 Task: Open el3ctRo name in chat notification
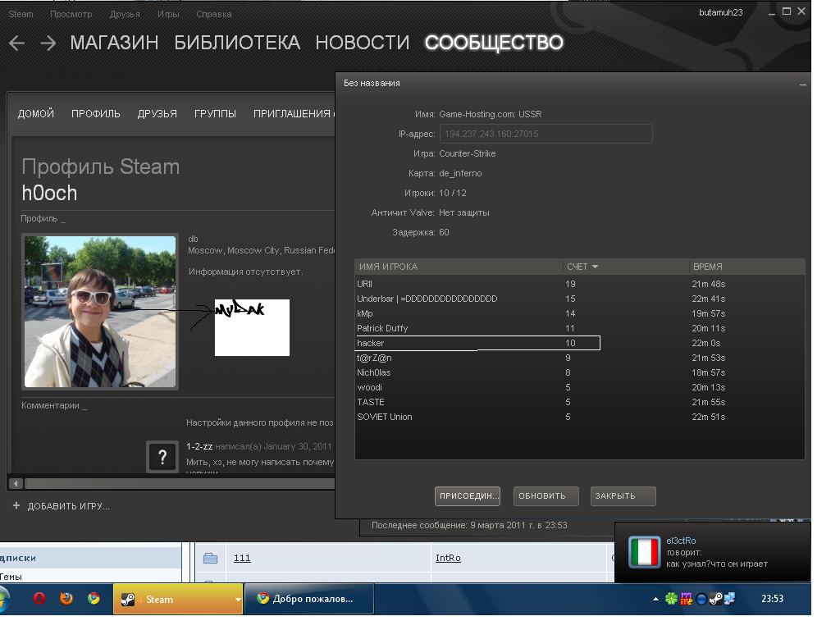tap(681, 541)
